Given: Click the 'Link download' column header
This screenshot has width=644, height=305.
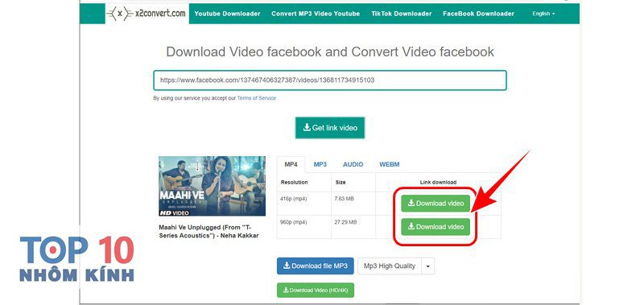Looking at the screenshot, I should [x=438, y=182].
